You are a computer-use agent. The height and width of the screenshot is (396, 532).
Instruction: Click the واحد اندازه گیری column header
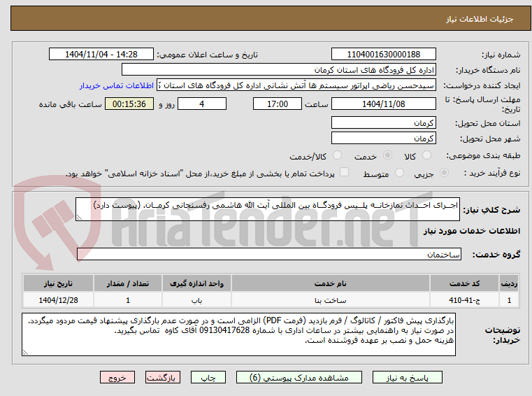pos(196,283)
